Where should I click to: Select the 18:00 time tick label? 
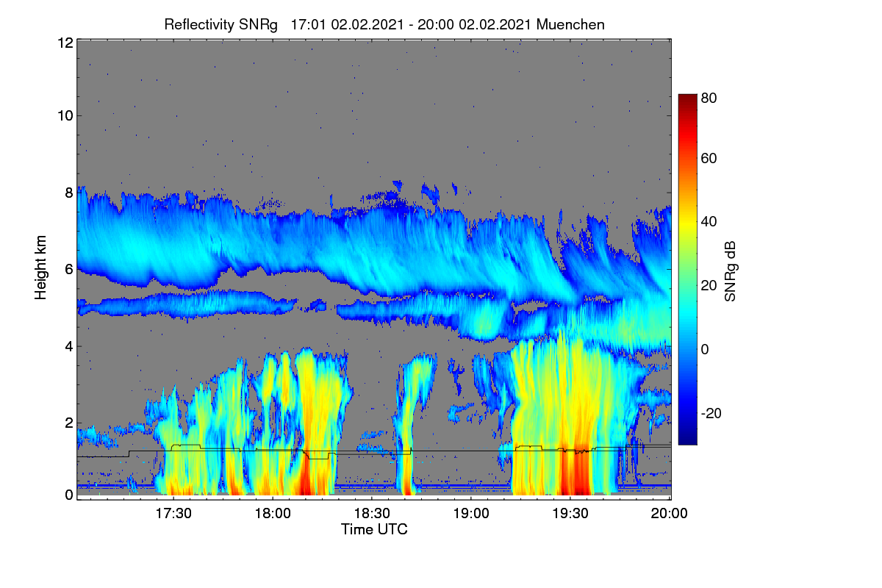[x=273, y=514]
